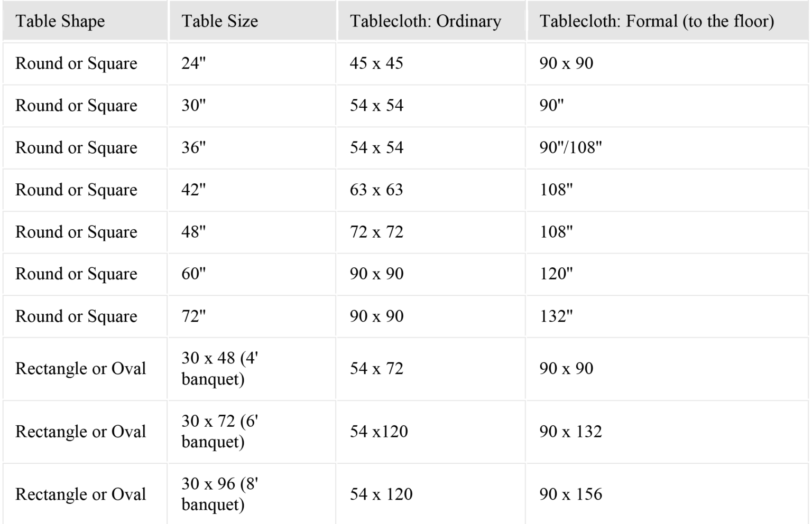Select the "90 x 132" formal tablecloth cell
Image resolution: width=812 pixels, height=524 pixels.
(x=571, y=432)
